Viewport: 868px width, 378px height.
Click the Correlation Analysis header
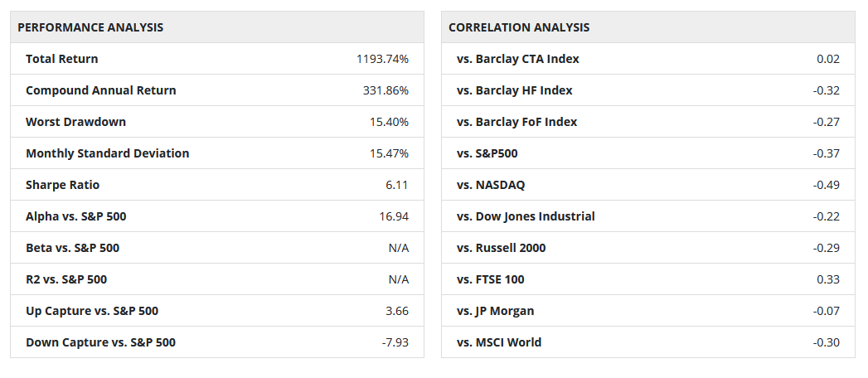519,27
